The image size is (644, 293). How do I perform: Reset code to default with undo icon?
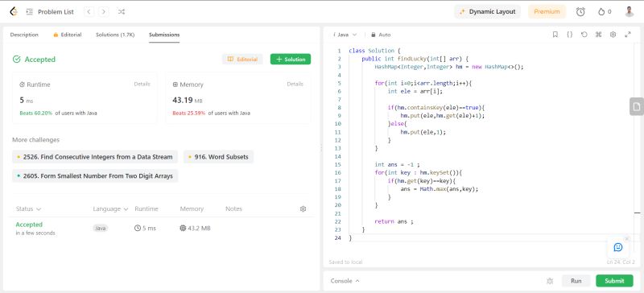click(584, 35)
